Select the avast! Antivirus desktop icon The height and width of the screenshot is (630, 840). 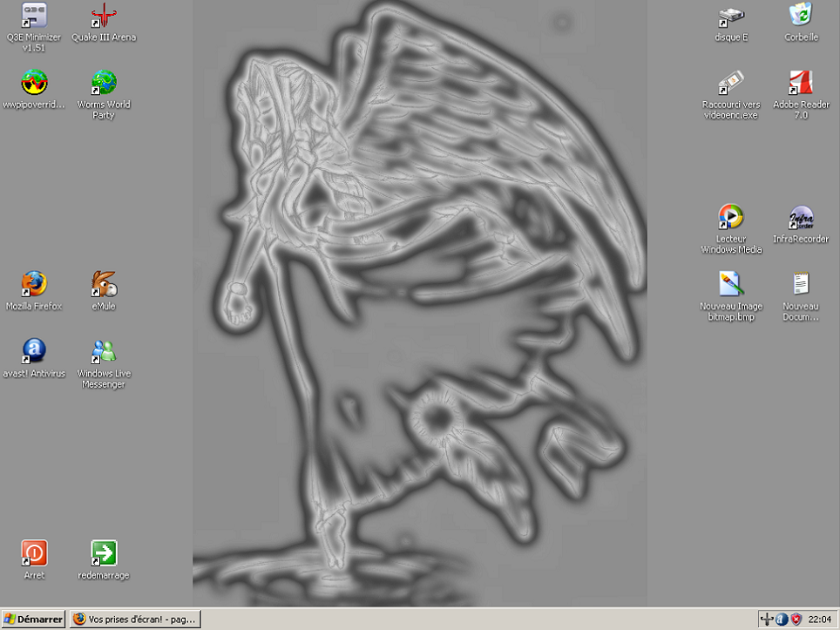[x=34, y=351]
